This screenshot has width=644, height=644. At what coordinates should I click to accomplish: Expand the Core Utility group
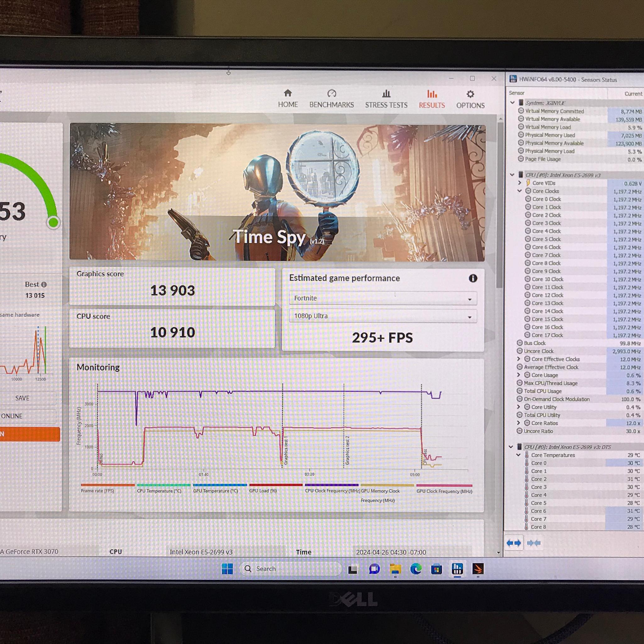pos(518,407)
